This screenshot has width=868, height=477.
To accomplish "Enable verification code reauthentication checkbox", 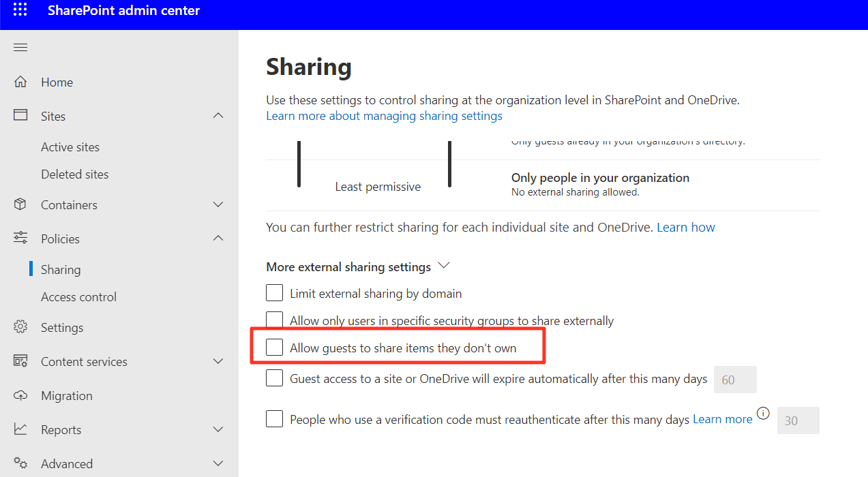I will click(x=274, y=418).
